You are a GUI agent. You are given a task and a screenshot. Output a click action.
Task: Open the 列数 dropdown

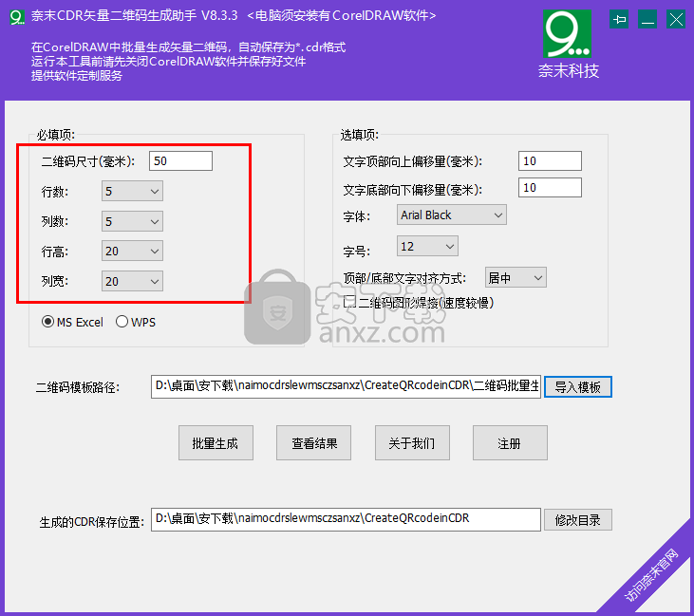point(132,221)
